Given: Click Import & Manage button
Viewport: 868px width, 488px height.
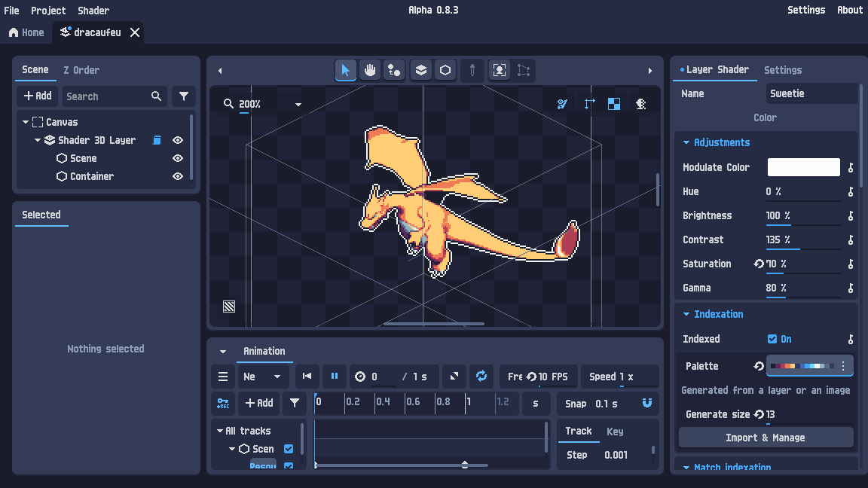Looking at the screenshot, I should pyautogui.click(x=766, y=438).
